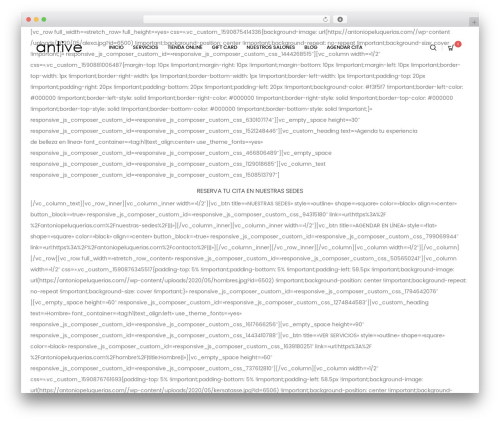Go to TIENDA ONLINE menu

click(x=185, y=47)
